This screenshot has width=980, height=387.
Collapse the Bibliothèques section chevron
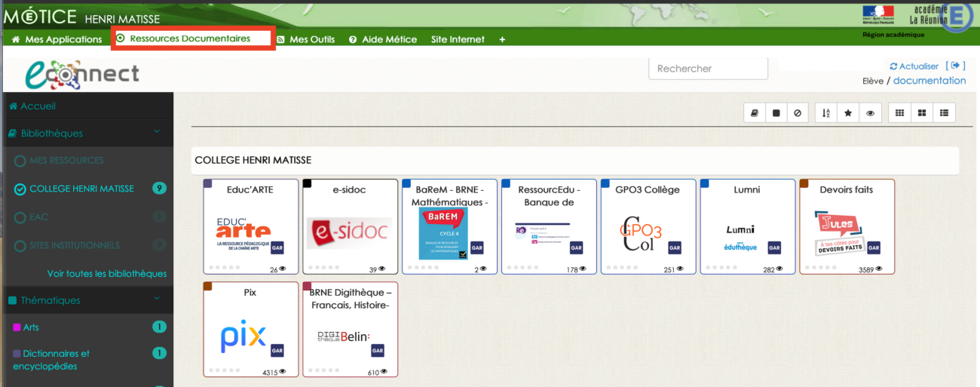157,133
